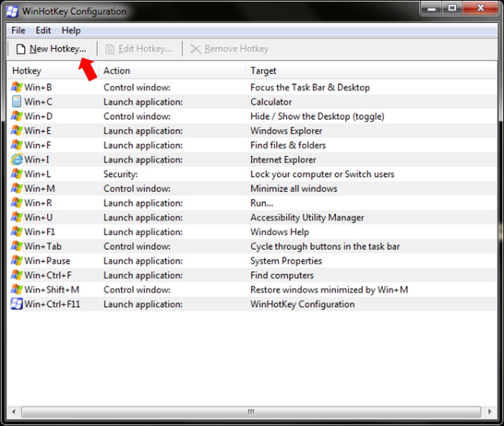Select the Lock your computer row
504x426 pixels.
pos(322,174)
